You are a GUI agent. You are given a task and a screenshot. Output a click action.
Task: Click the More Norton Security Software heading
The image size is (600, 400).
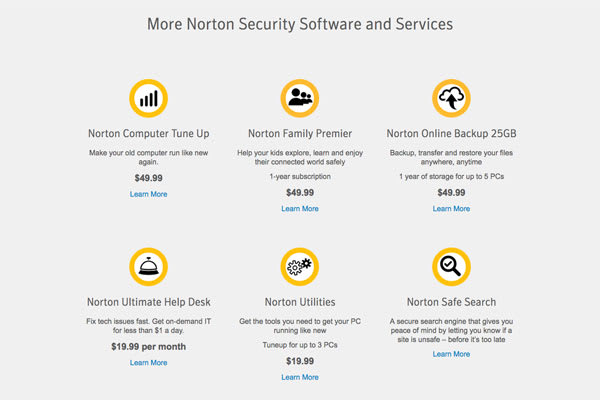(299, 22)
